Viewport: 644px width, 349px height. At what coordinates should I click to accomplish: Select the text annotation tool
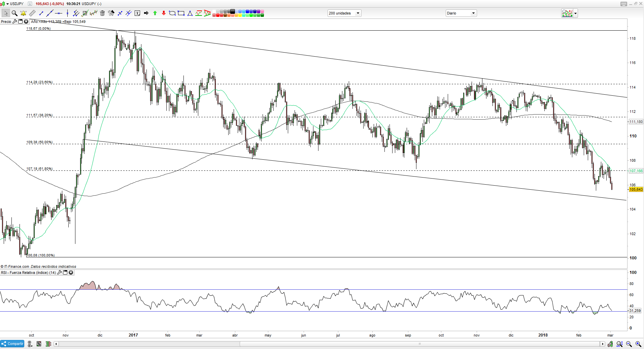137,13
